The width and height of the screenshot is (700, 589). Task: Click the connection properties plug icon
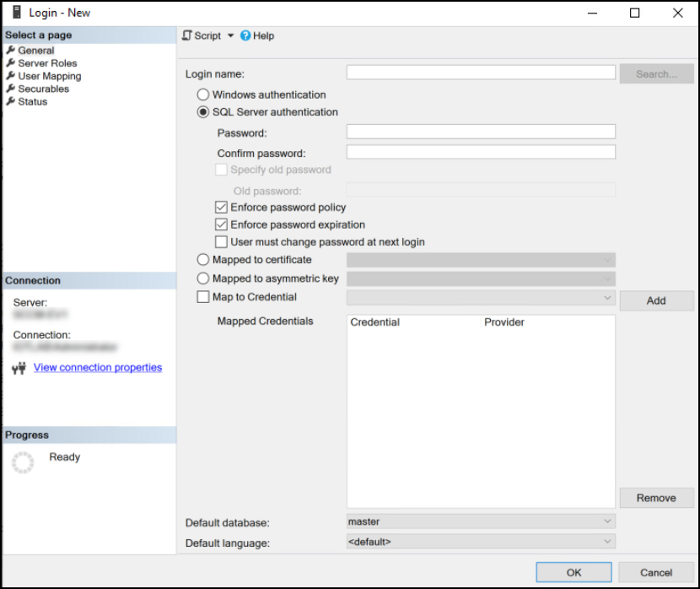click(19, 368)
